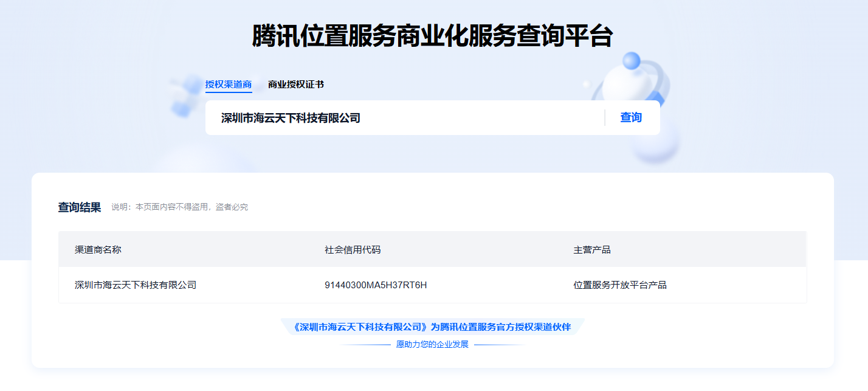Image resolution: width=868 pixels, height=391 pixels.
Task: Click the 查询 search button
Action: pyautogui.click(x=631, y=117)
